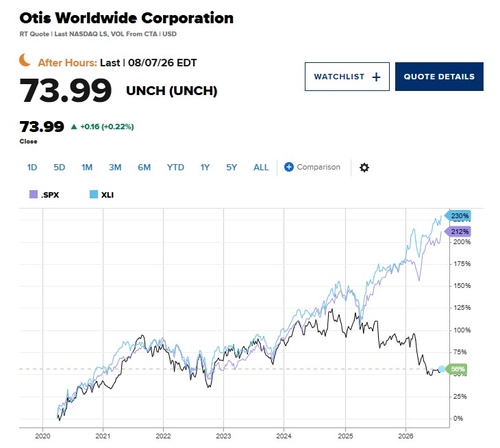Image resolution: width=500 pixels, height=448 pixels.
Task: Click the green 56% price flag
Action: (457, 369)
